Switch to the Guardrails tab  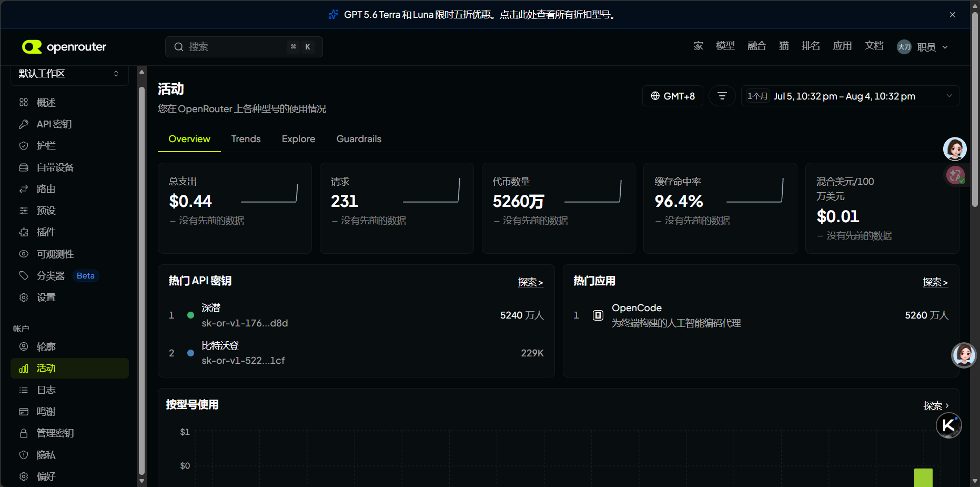359,139
